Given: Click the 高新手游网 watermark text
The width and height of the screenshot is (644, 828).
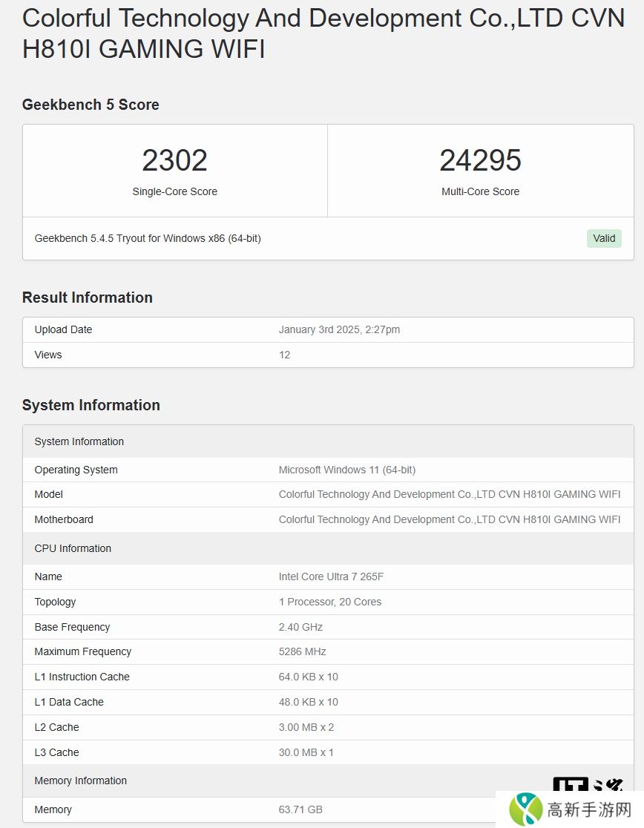Looking at the screenshot, I should tap(589, 810).
